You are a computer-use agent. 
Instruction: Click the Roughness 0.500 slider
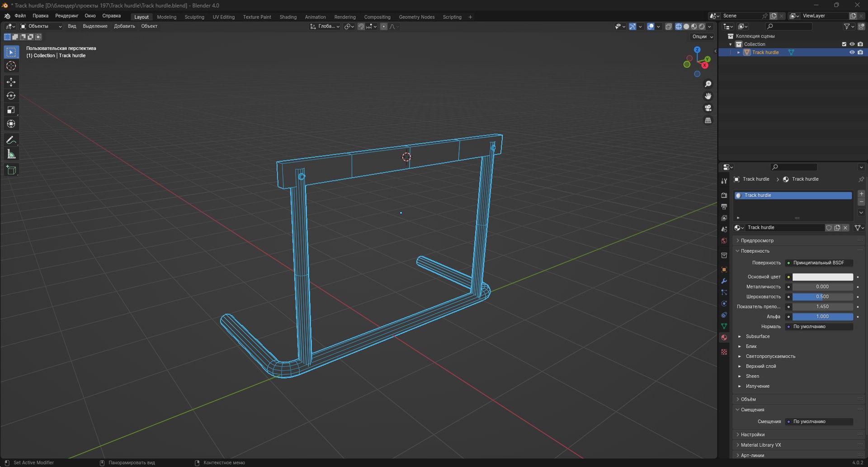pos(822,297)
